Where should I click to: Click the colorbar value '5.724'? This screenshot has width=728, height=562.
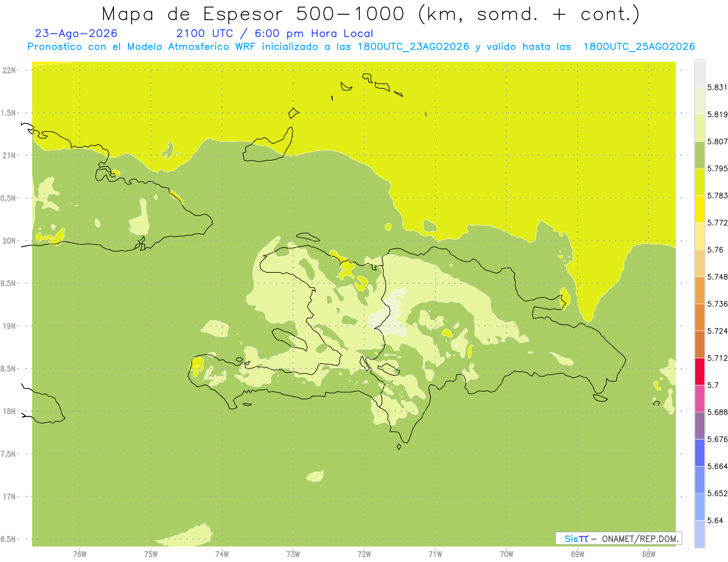click(x=717, y=331)
